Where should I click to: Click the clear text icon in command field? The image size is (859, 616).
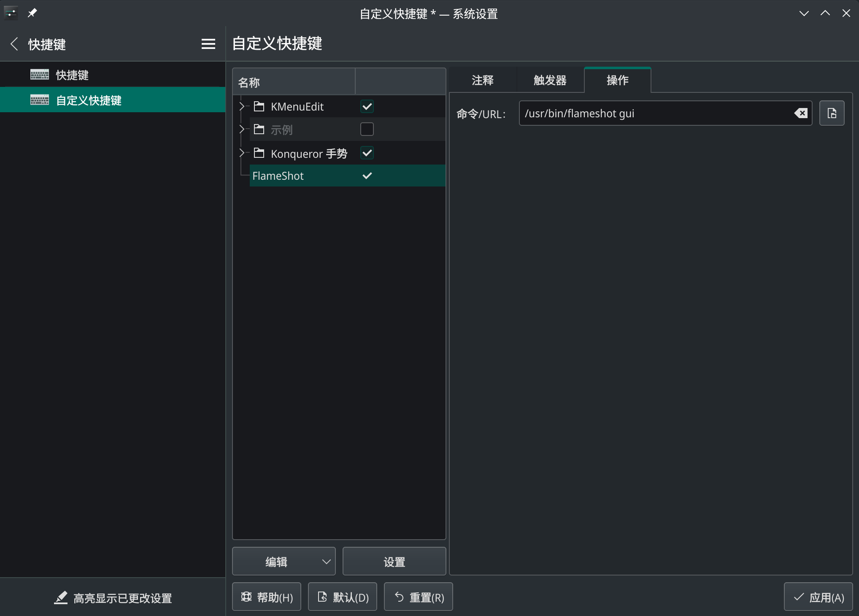800,113
